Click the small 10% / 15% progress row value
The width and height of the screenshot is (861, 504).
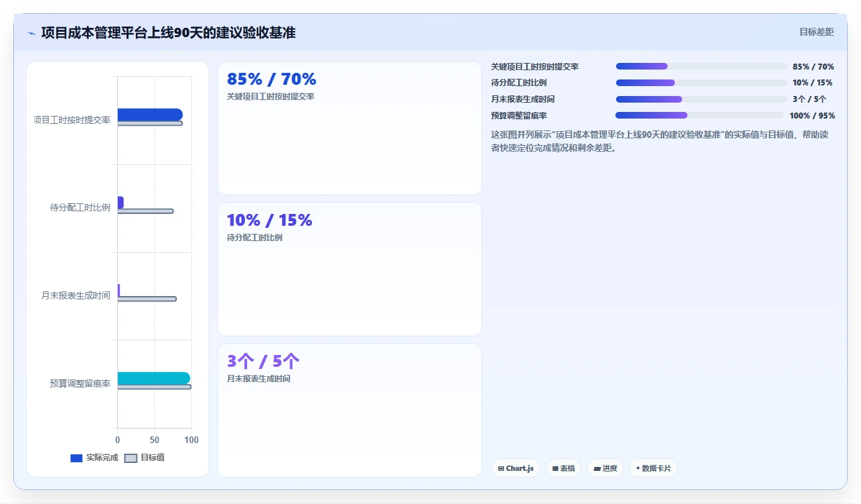[x=813, y=83]
